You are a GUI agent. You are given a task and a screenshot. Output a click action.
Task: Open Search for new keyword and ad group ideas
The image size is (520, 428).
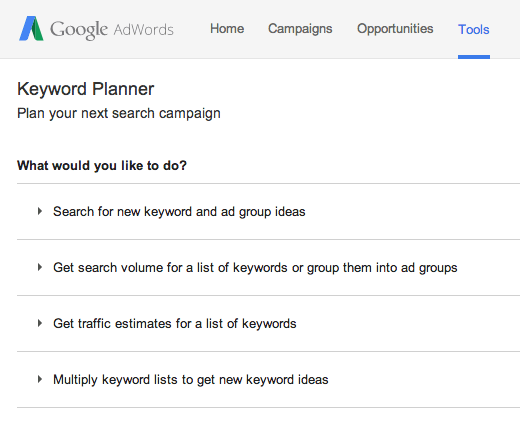point(179,212)
